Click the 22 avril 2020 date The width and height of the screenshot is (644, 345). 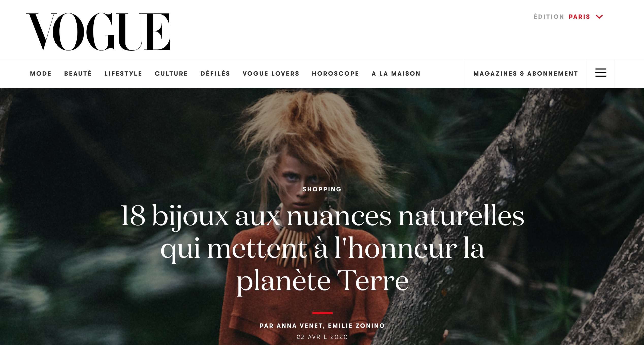(322, 337)
